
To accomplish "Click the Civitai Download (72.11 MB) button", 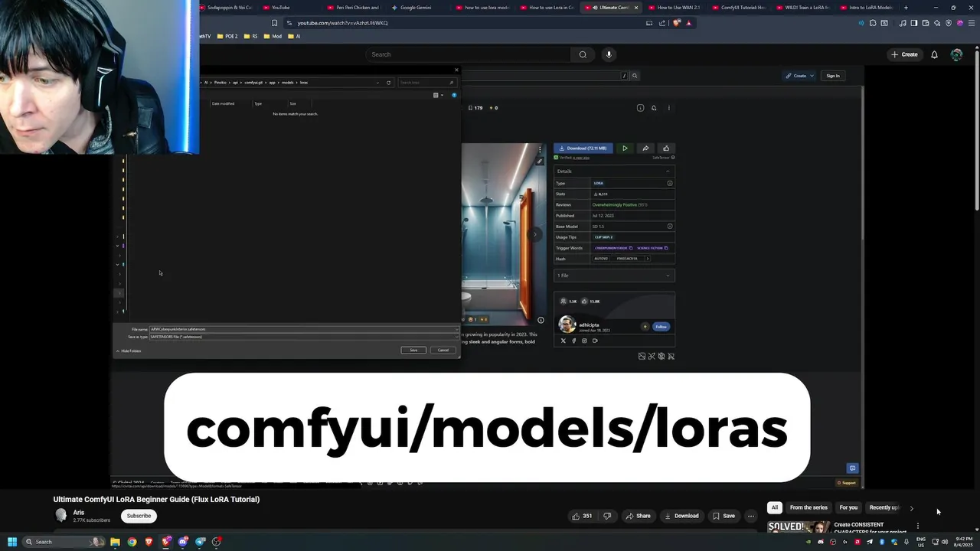I will coord(583,148).
